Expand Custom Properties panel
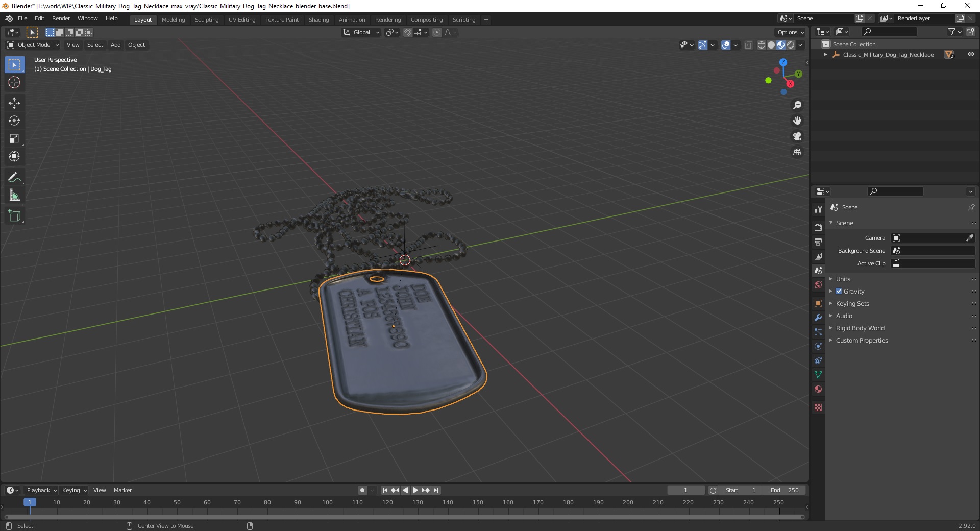The width and height of the screenshot is (980, 531). click(x=862, y=340)
